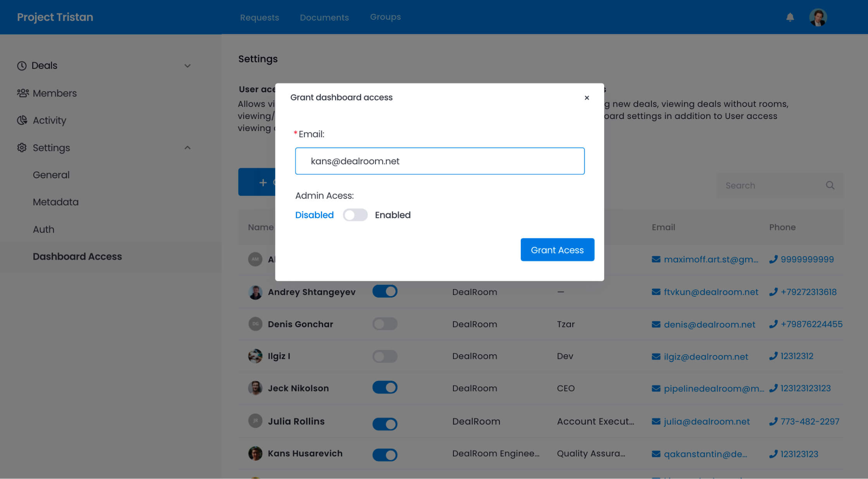The width and height of the screenshot is (868, 479).
Task: Click the Email input field
Action: click(x=439, y=161)
